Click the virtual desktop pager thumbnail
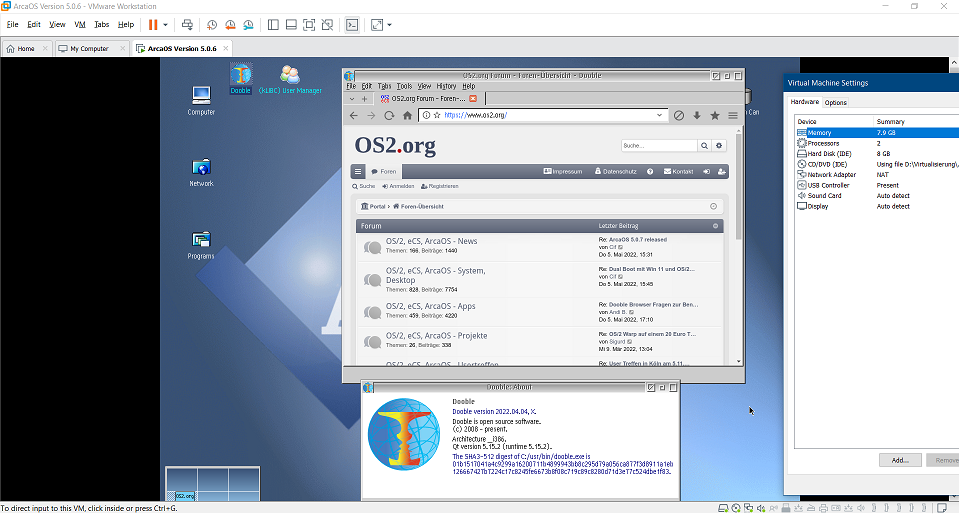Image resolution: width=959 pixels, height=514 pixels. pyautogui.click(x=212, y=483)
